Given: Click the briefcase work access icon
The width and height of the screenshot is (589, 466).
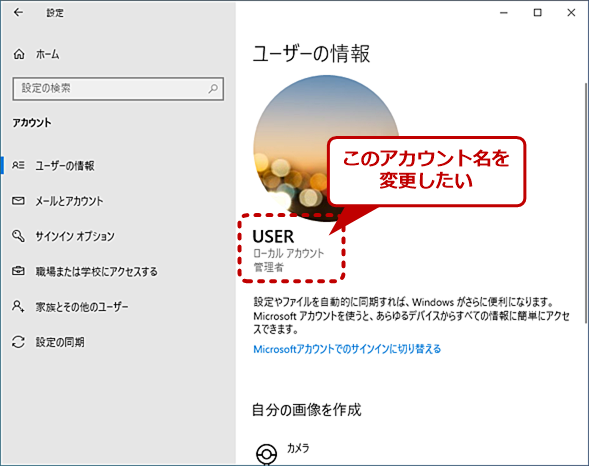Looking at the screenshot, I should pyautogui.click(x=18, y=271).
